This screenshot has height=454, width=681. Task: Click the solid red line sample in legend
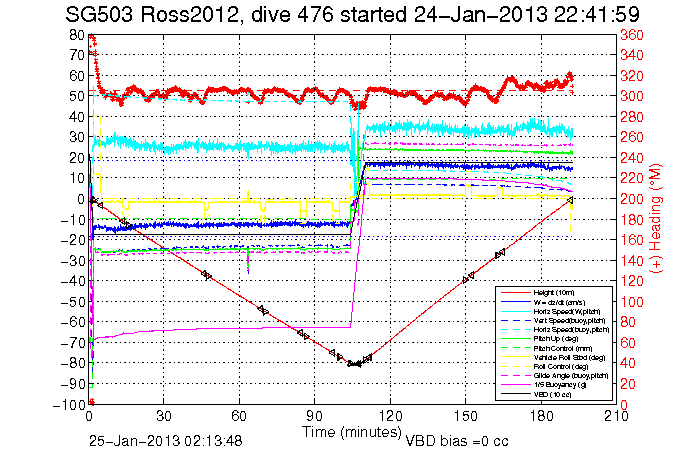tap(515, 293)
